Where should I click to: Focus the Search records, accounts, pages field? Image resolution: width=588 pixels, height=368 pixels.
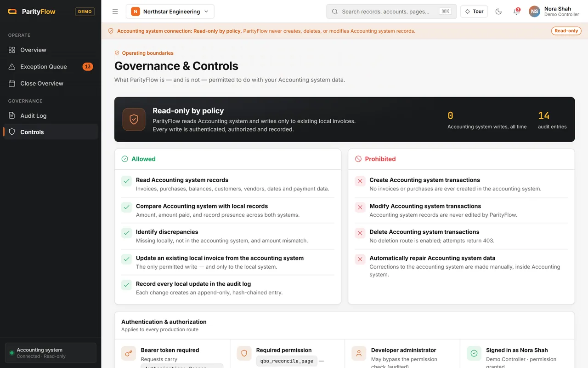pyautogui.click(x=391, y=11)
